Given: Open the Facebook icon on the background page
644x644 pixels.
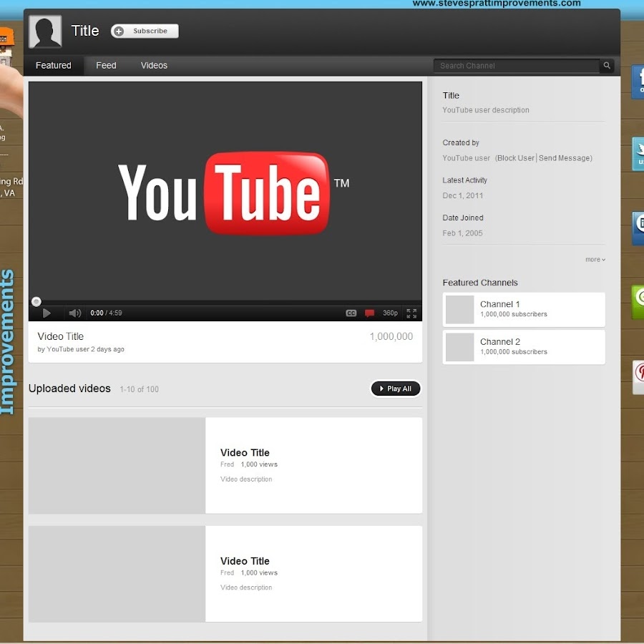Looking at the screenshot, I should pos(638,82).
